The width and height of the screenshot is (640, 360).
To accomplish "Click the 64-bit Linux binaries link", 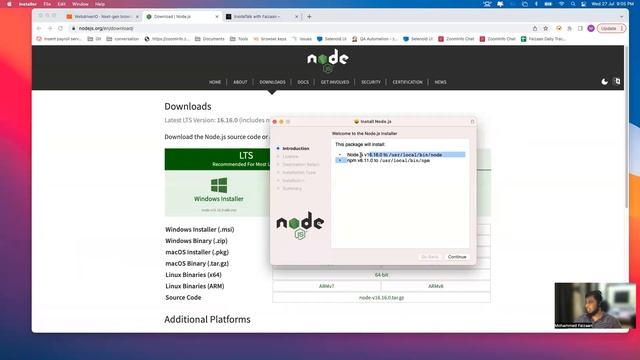I will tap(381, 275).
